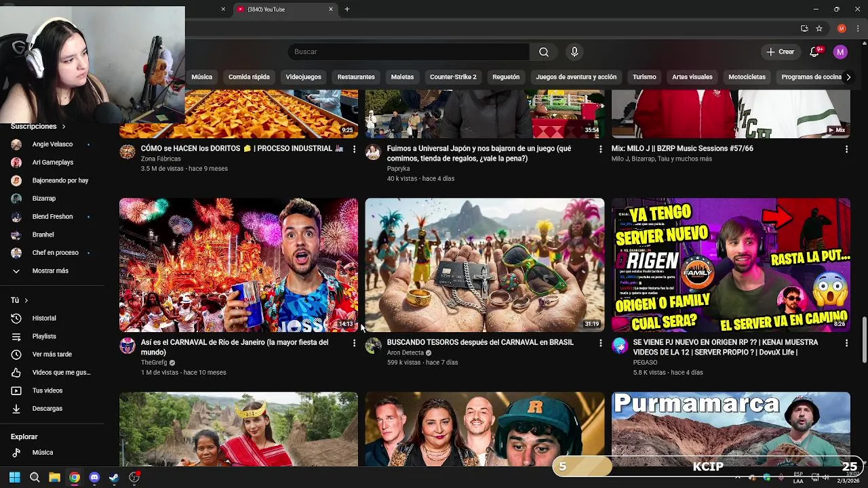868x488 pixels.
Task: Select the Música chip
Action: point(201,77)
